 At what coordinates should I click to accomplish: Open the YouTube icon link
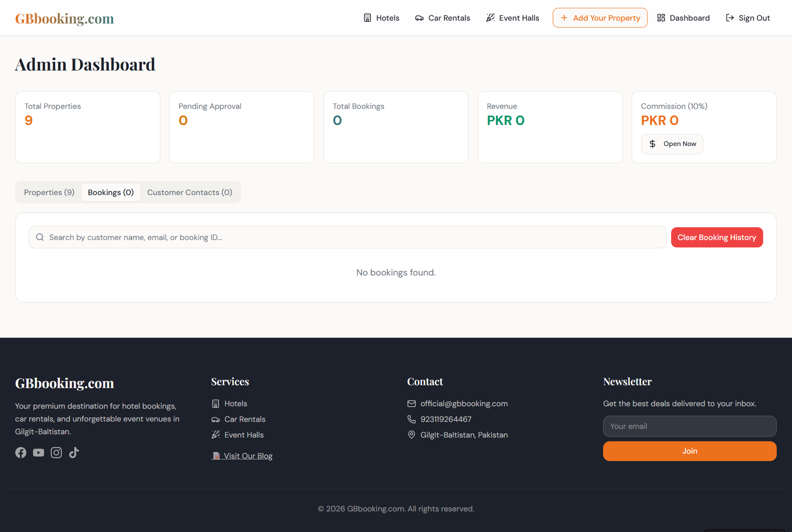pos(39,452)
